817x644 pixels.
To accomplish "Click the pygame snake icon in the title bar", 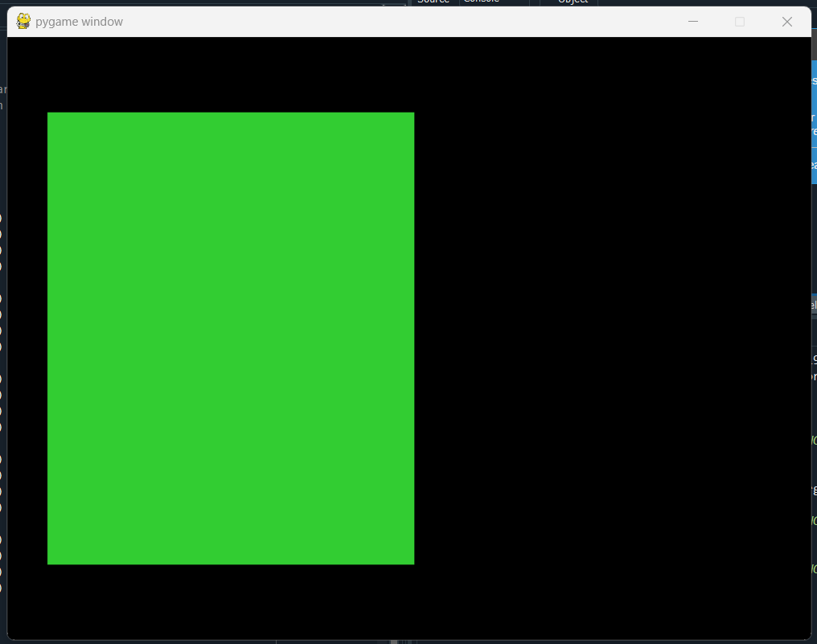I will 23,21.
